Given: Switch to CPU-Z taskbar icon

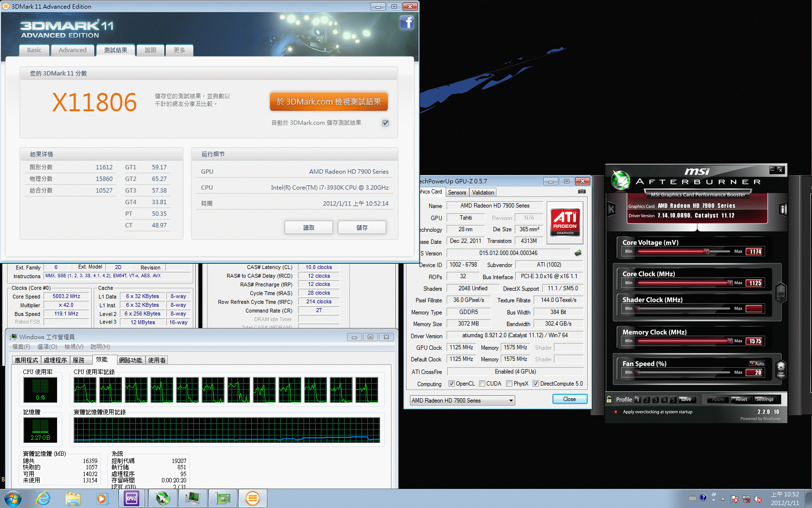Looking at the screenshot, I should click(x=131, y=498).
